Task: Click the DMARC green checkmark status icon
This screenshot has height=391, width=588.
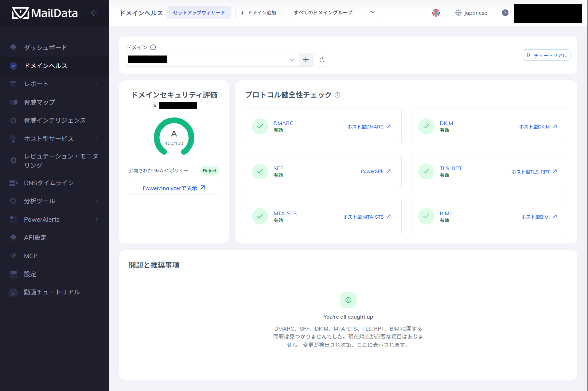Action: [260, 126]
